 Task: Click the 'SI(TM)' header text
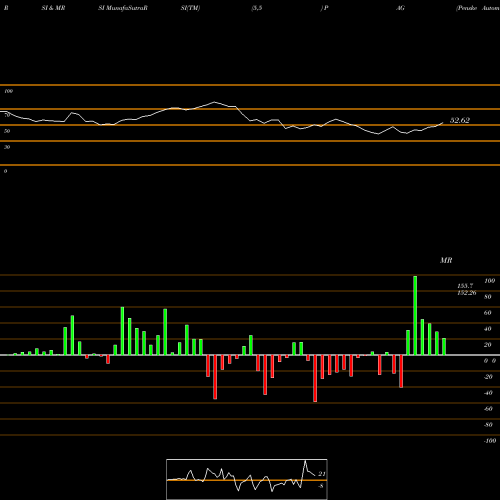click(x=190, y=8)
